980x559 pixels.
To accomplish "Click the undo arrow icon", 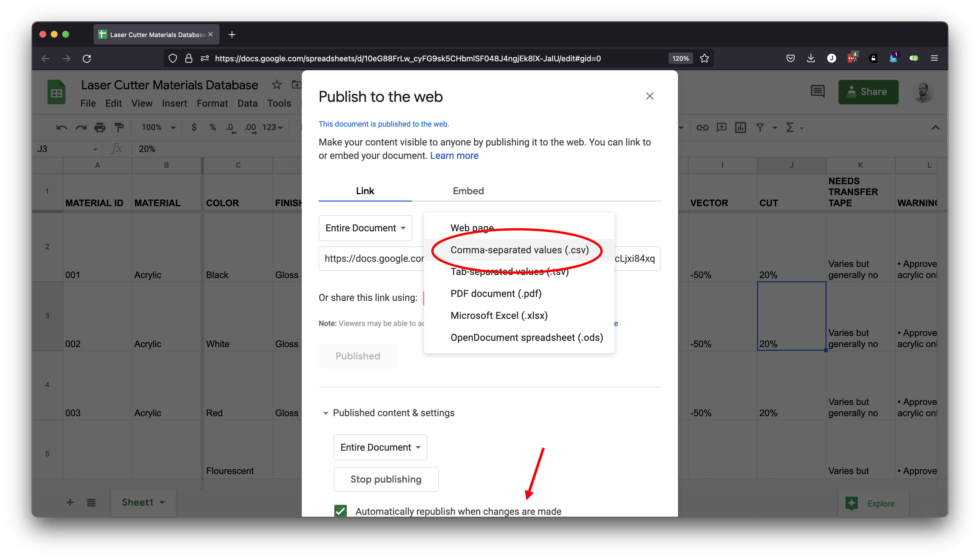I will [x=61, y=127].
